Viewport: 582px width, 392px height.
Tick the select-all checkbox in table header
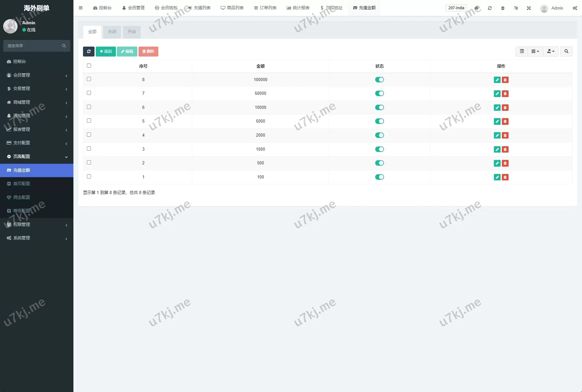(x=89, y=66)
